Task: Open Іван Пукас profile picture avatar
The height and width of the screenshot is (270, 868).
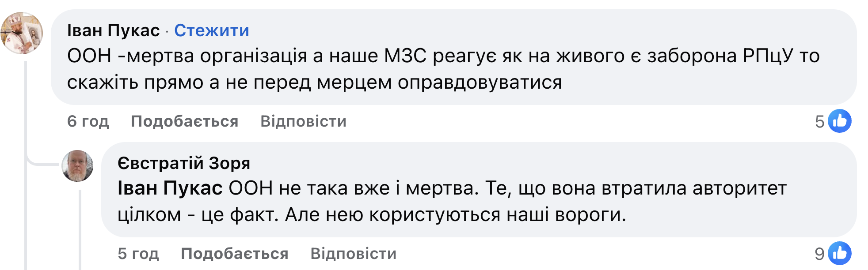Action: [22, 33]
